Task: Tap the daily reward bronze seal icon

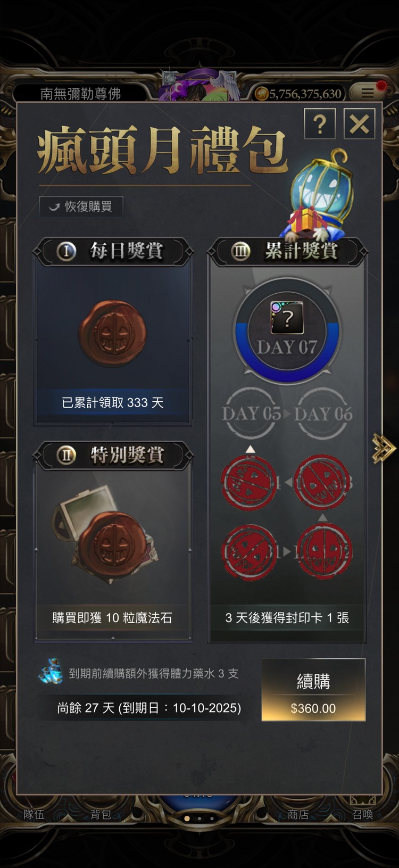Action: [x=112, y=334]
